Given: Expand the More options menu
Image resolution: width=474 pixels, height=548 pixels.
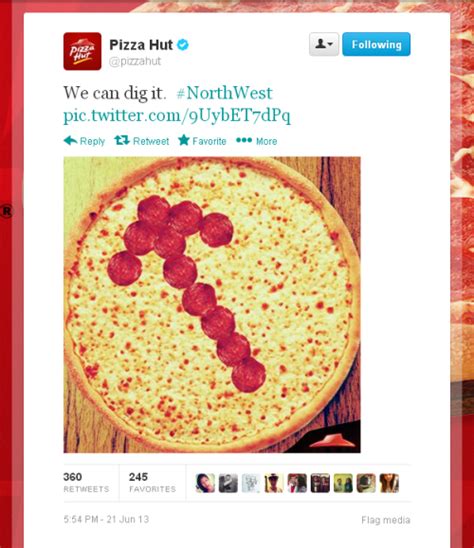Looking at the screenshot, I should point(257,141).
